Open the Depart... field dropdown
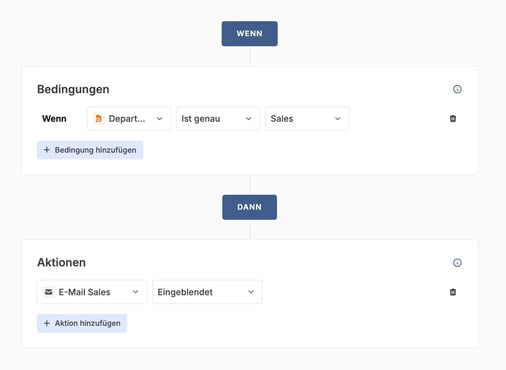 (129, 118)
